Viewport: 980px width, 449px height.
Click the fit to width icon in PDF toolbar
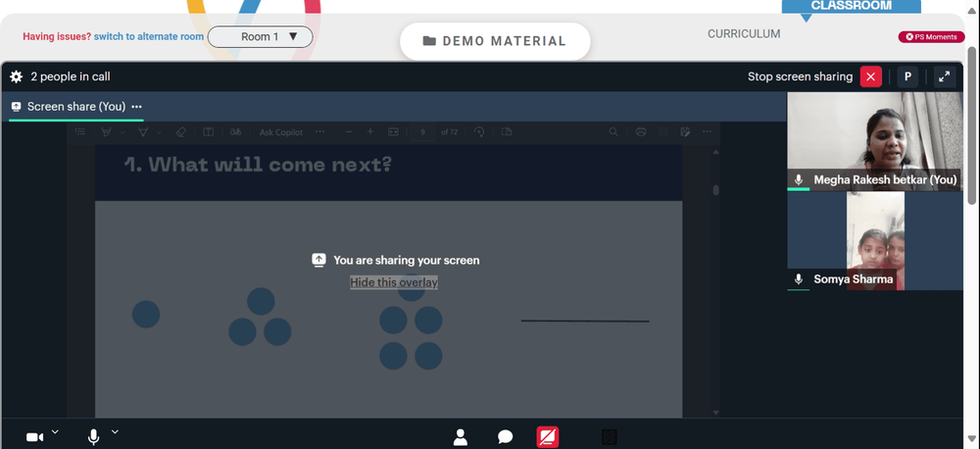click(x=393, y=132)
